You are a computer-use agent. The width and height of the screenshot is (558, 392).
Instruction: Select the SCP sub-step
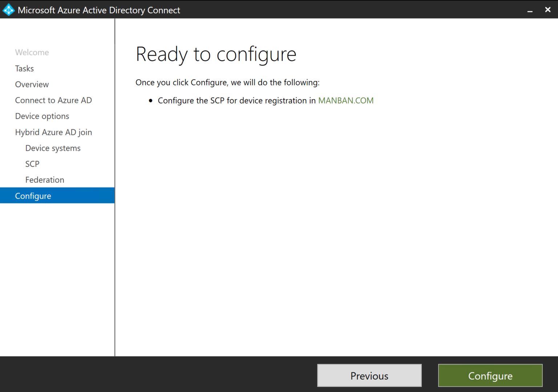click(x=32, y=164)
